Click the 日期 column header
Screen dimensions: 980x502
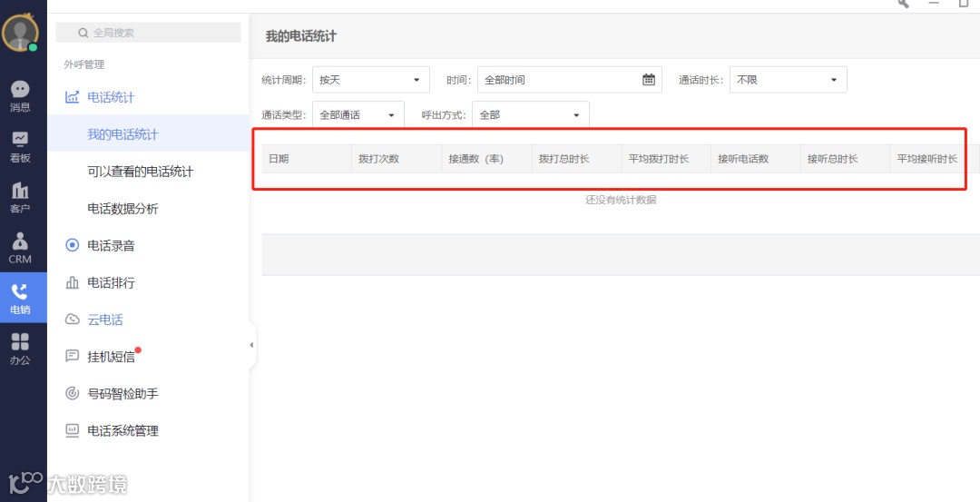click(307, 159)
